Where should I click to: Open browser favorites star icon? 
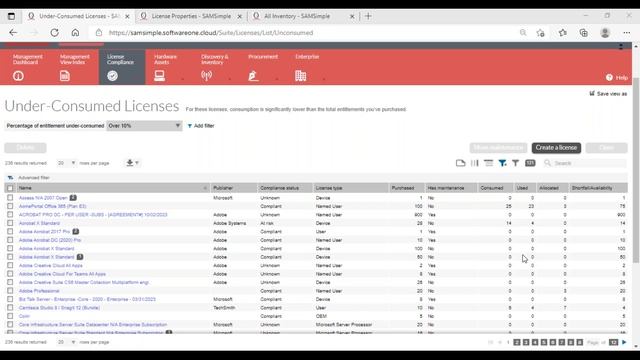tap(562, 33)
